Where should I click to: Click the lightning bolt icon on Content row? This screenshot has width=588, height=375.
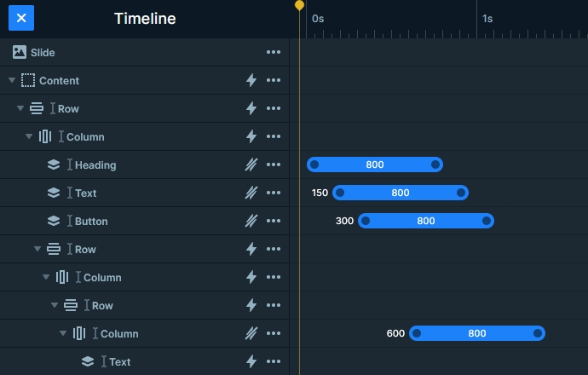tap(251, 80)
